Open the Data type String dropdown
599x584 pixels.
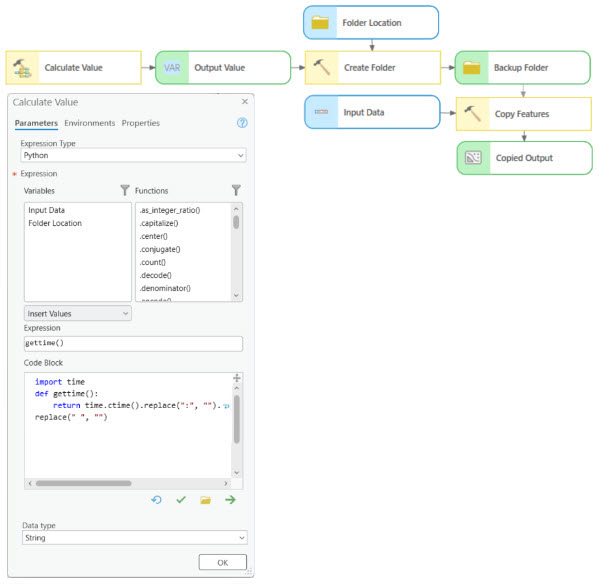pyautogui.click(x=134, y=537)
